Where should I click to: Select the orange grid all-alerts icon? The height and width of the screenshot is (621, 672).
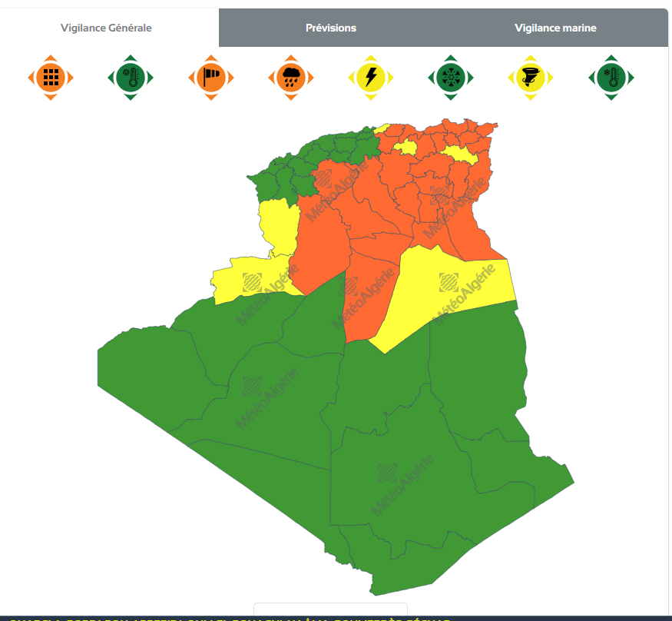pos(51,77)
